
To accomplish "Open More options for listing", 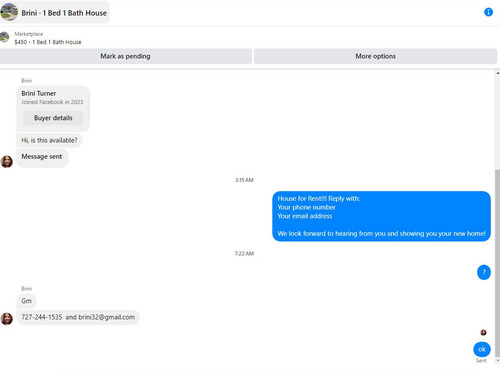I will 375,56.
